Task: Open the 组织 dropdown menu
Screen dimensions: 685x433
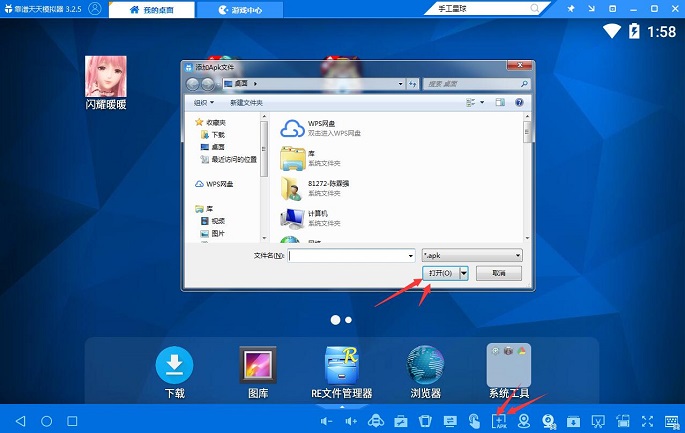Action: [204, 103]
